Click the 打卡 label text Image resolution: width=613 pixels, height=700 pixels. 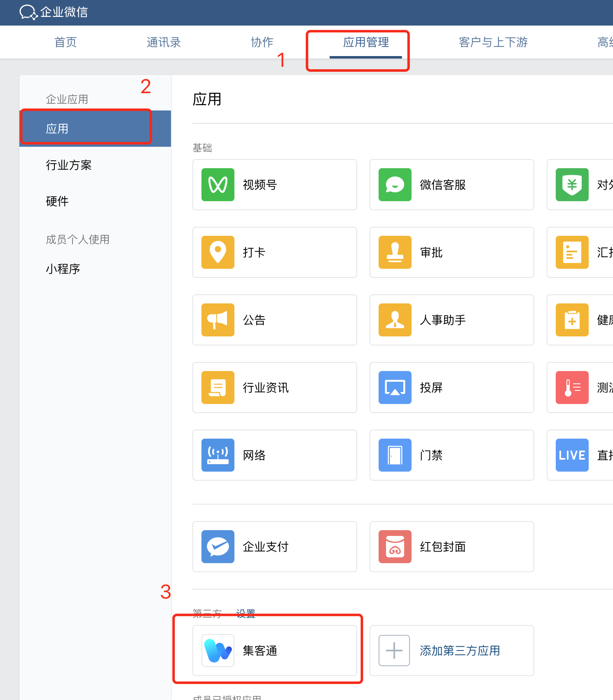(254, 252)
